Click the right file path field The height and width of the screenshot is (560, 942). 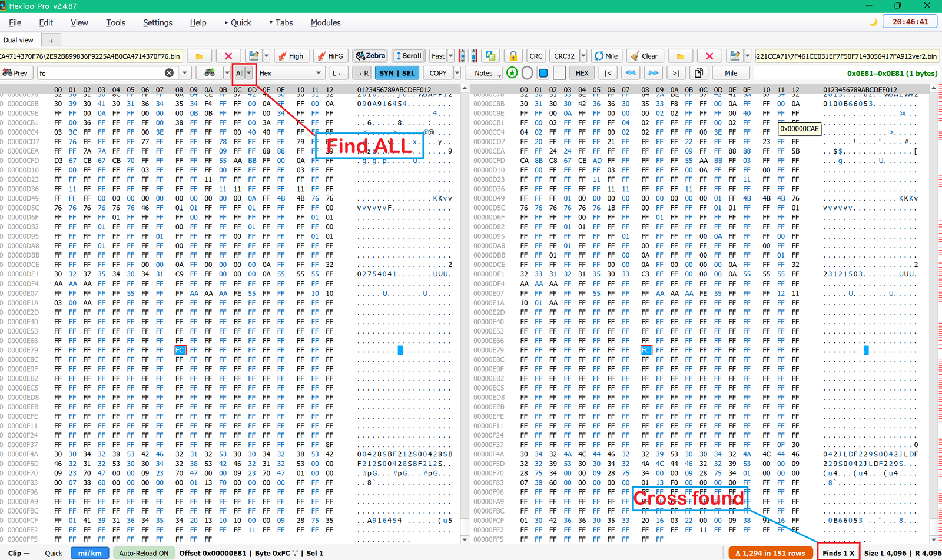(x=847, y=56)
